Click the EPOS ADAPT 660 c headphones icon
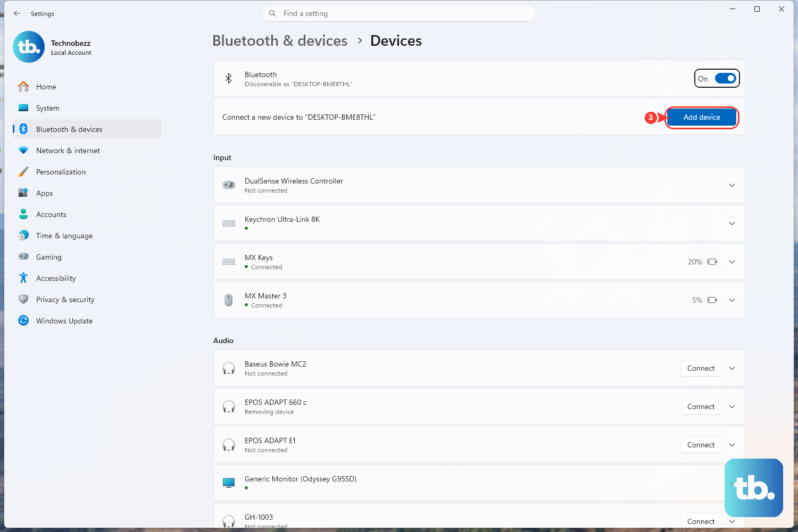 (x=229, y=406)
